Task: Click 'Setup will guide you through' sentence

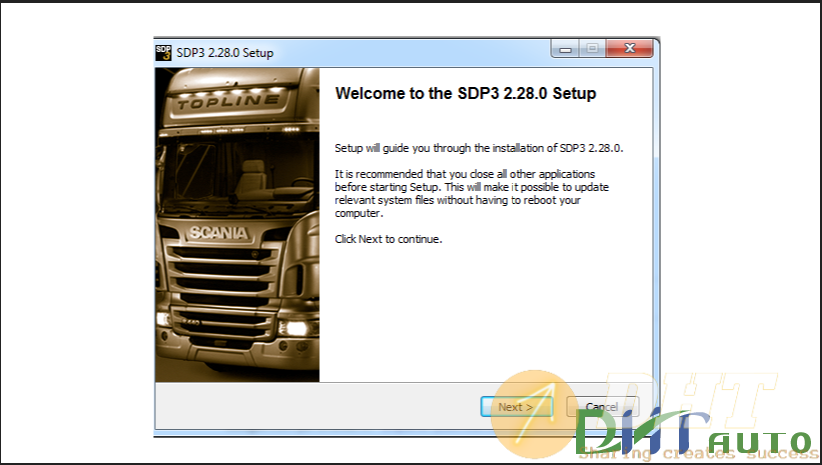Action: [479, 148]
